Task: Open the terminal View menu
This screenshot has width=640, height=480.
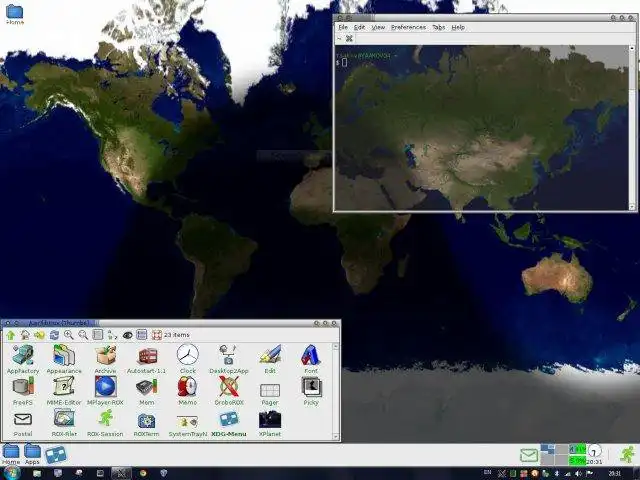Action: 378,27
